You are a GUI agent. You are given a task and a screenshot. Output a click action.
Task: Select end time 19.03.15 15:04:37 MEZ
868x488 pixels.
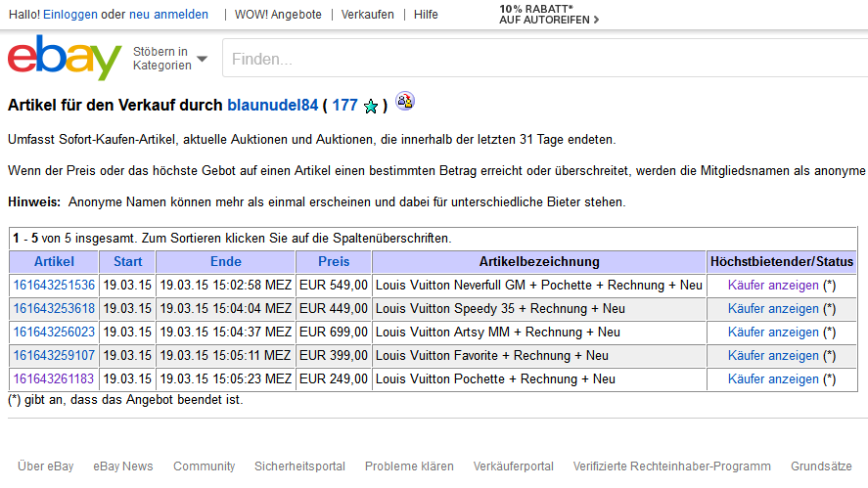[226, 332]
